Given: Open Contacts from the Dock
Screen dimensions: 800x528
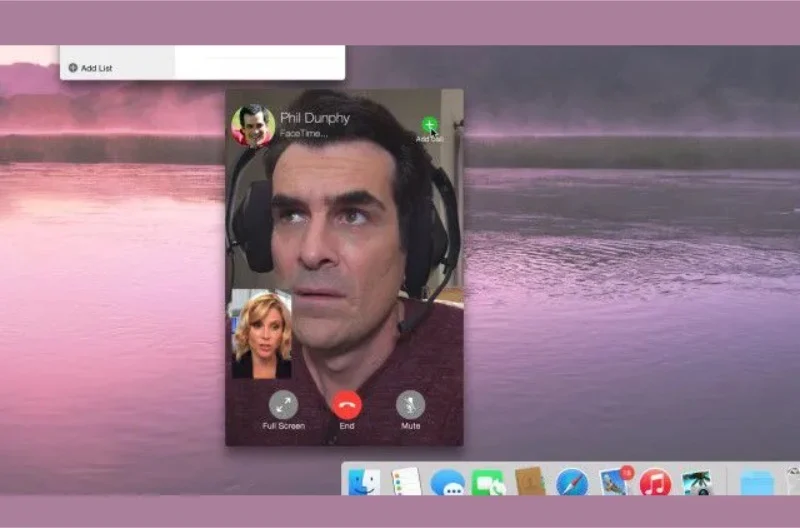Looking at the screenshot, I should click(529, 482).
